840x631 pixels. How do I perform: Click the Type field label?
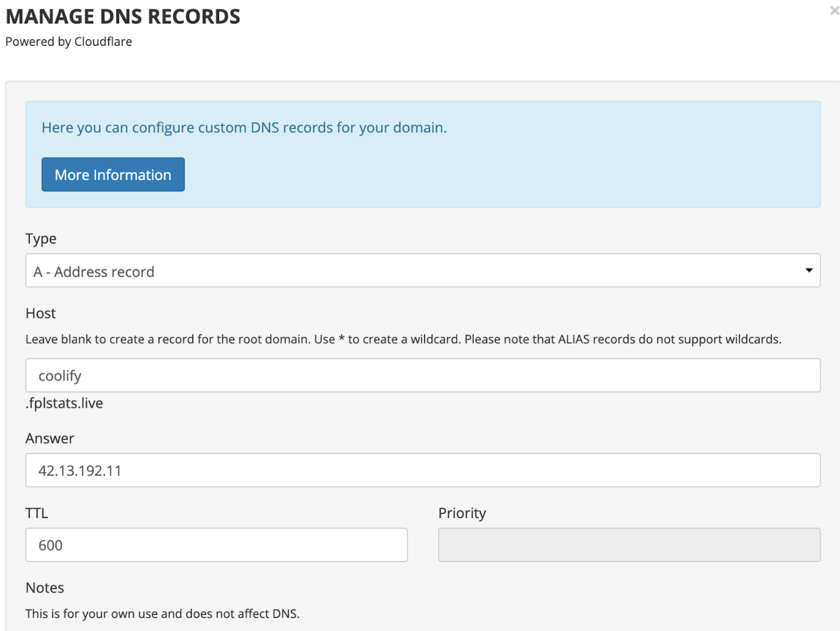(41, 239)
